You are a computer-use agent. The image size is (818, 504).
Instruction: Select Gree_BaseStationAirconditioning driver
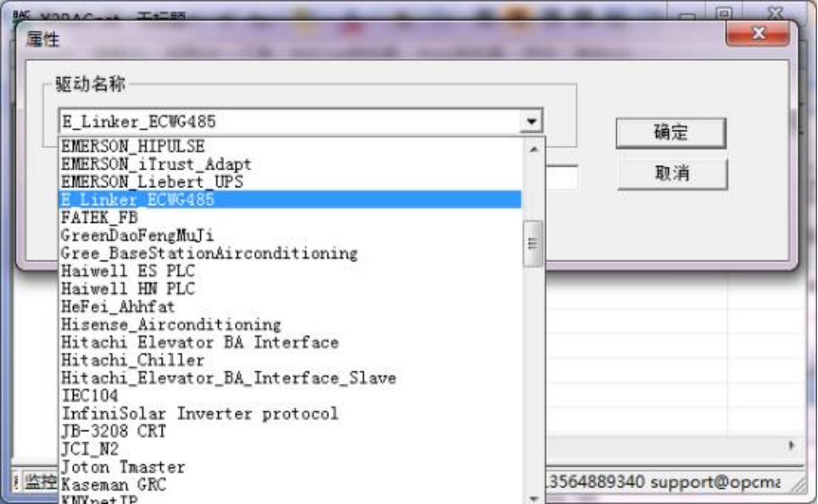coord(291,252)
